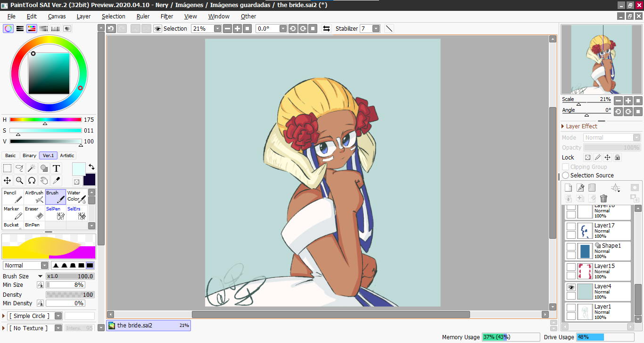Toggle the scratchpad panel
Viewport: 644px width, 343px height.
point(67,28)
